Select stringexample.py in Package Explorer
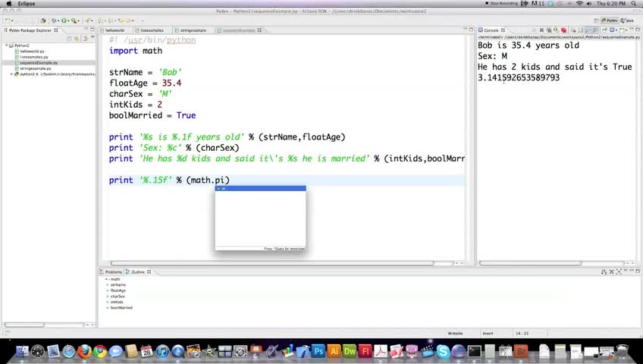This screenshot has height=364, width=643. [36, 68]
